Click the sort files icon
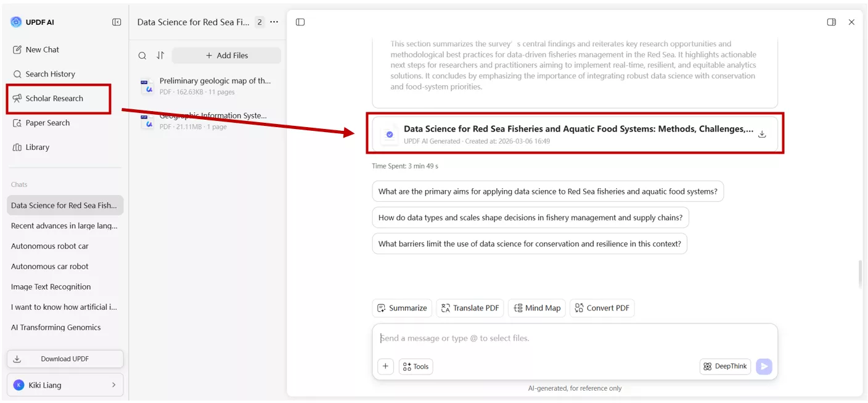This screenshot has width=868, height=403. coord(160,56)
